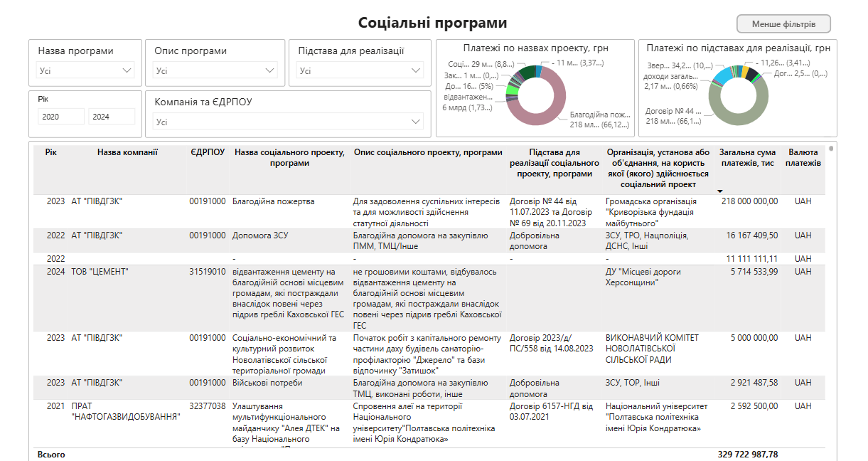The height and width of the screenshot is (461, 868).
Task: Click the "ЄДРПОУ" column header
Action: coord(208,152)
